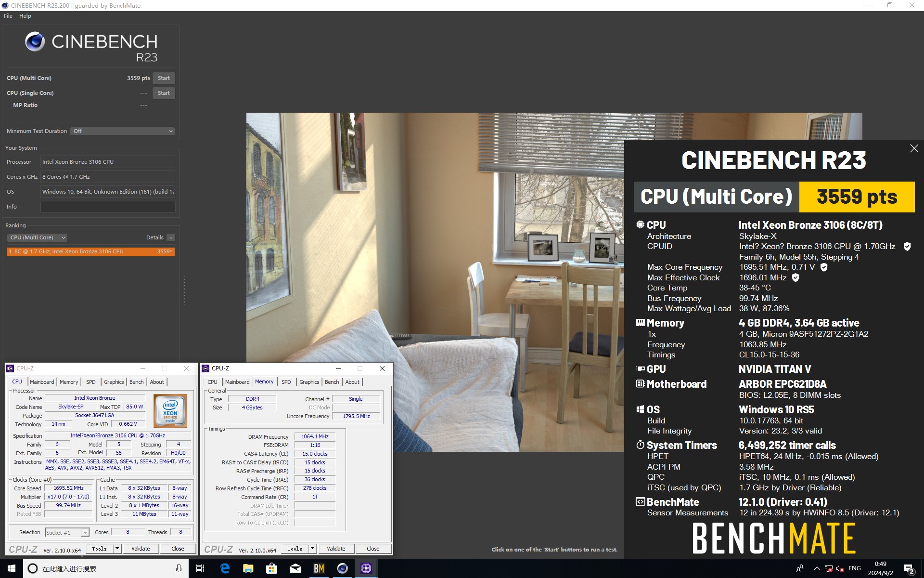Screen dimensions: 924x578
Task: Open the CPU (Multi Core) ranking dropdown
Action: 37,237
